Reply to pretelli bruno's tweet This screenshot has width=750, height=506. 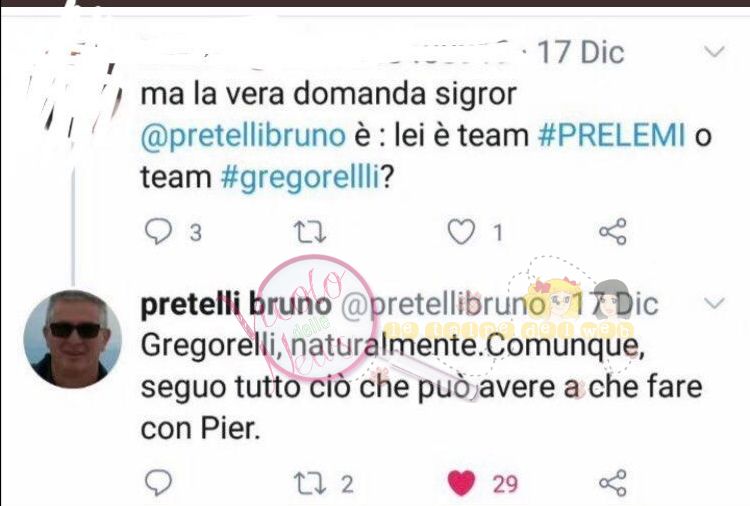tap(158, 483)
